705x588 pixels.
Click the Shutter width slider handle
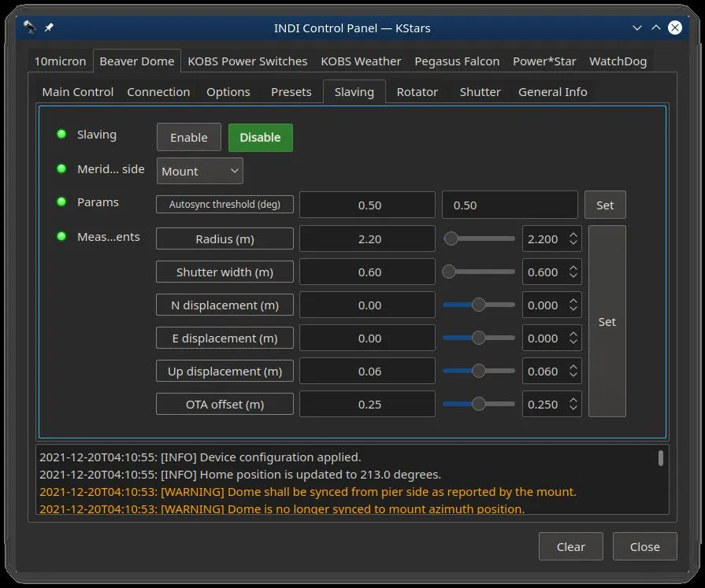pyautogui.click(x=449, y=272)
